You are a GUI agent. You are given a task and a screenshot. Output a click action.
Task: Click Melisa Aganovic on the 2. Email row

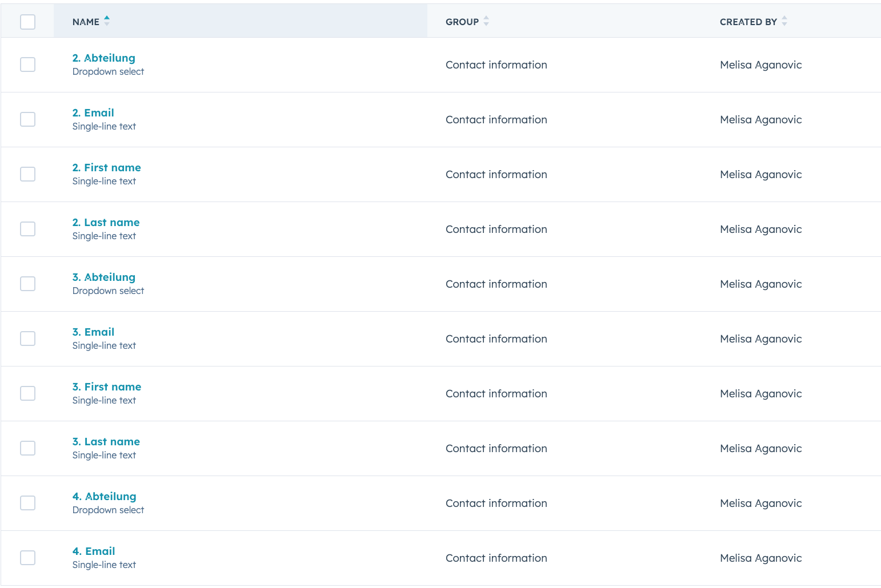(x=760, y=119)
